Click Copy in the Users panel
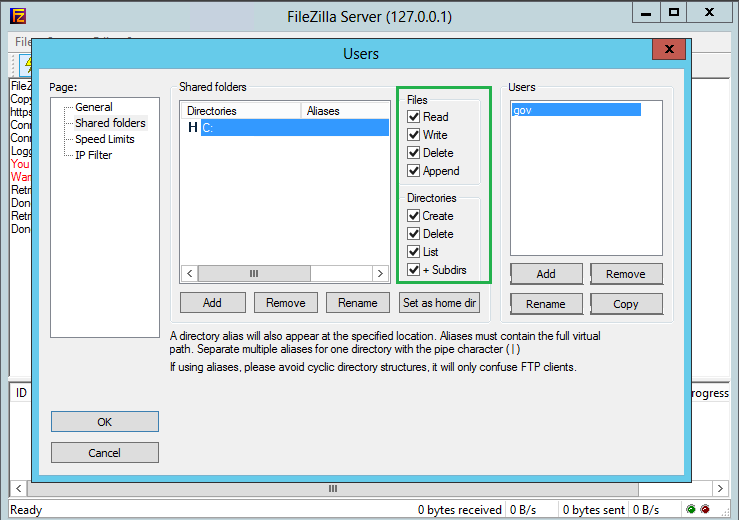739x520 pixels. (x=626, y=304)
